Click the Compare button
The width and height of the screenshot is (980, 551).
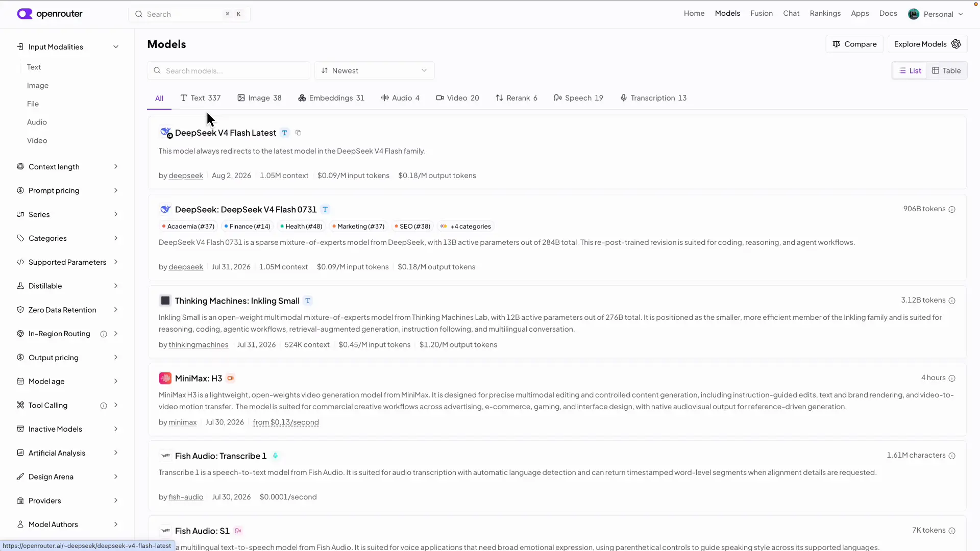854,44
